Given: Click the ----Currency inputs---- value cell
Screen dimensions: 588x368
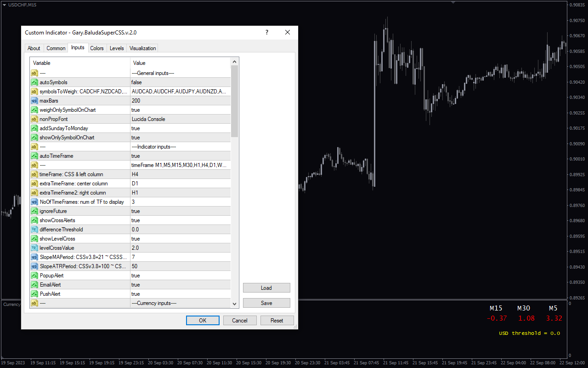Looking at the screenshot, I should pyautogui.click(x=181, y=303).
